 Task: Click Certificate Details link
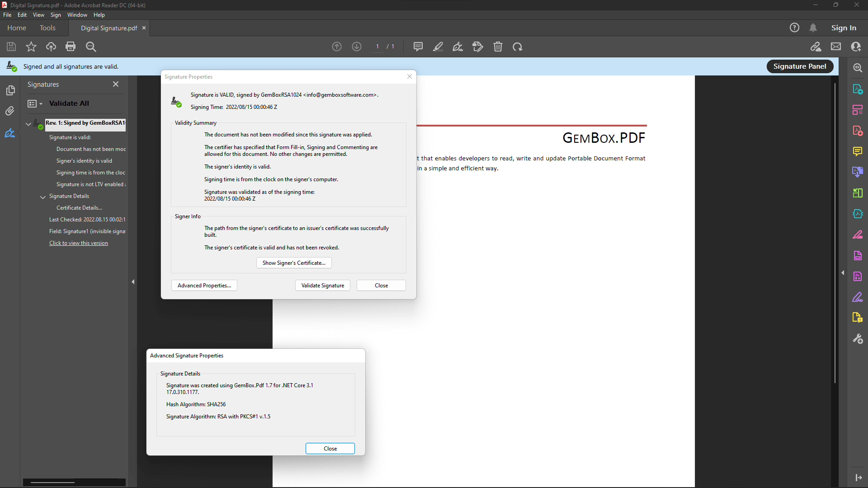coord(80,207)
